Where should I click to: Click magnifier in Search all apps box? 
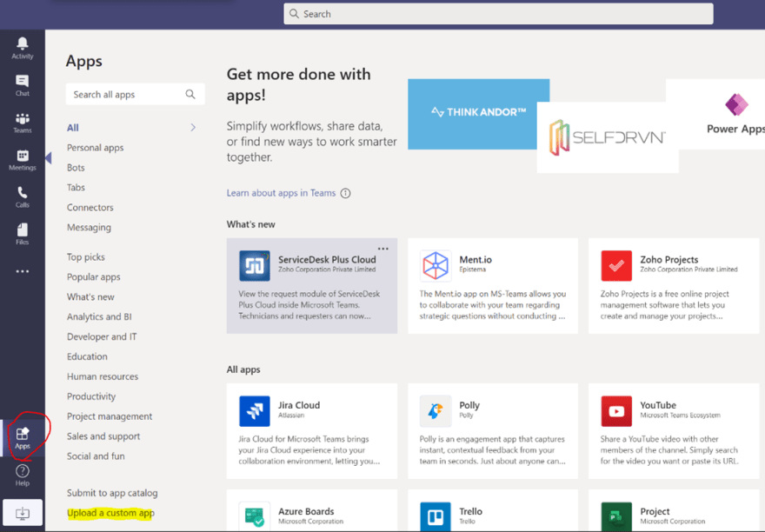pyautogui.click(x=190, y=94)
